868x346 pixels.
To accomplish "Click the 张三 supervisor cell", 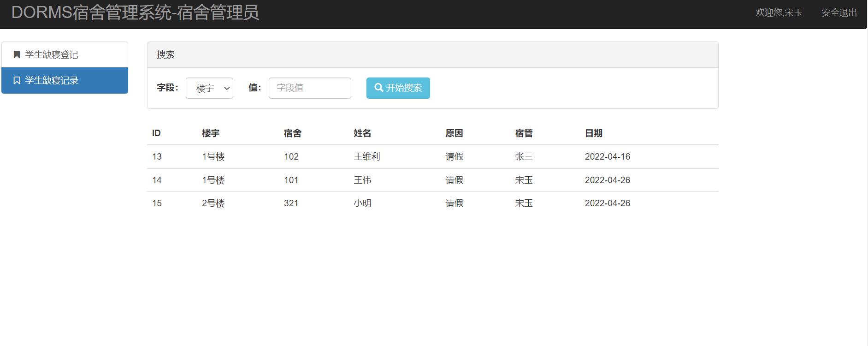I will coord(524,157).
